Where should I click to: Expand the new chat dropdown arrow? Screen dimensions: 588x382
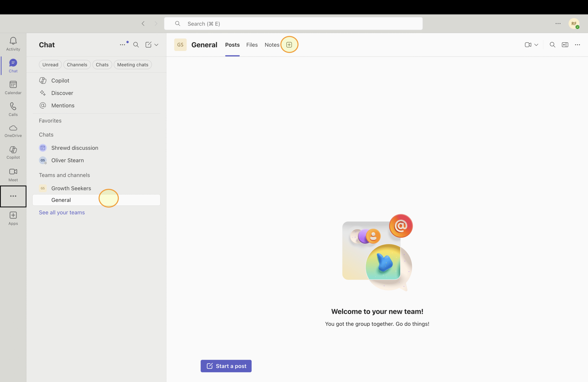(156, 45)
